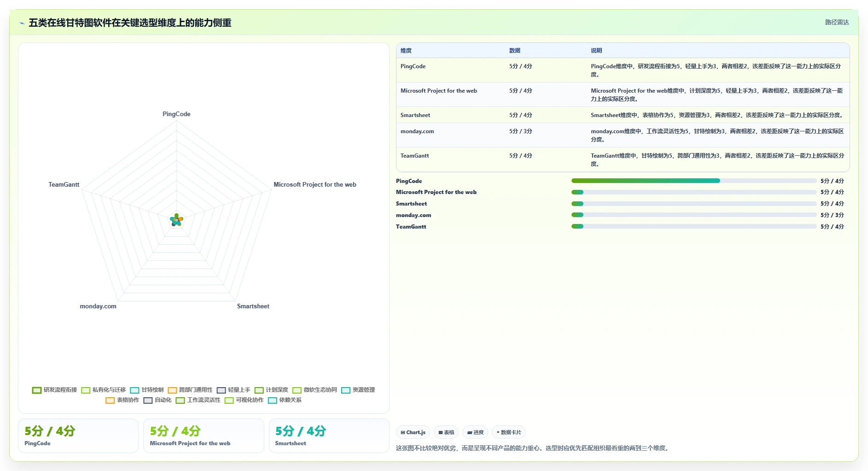Click the 表格 chip
Viewport: 868px width, 471px height.
tap(446, 432)
